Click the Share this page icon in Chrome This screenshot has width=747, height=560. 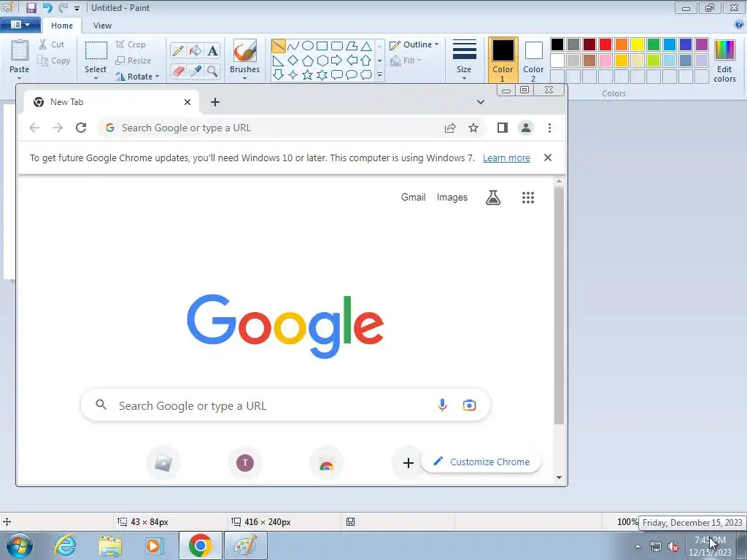coord(450,128)
